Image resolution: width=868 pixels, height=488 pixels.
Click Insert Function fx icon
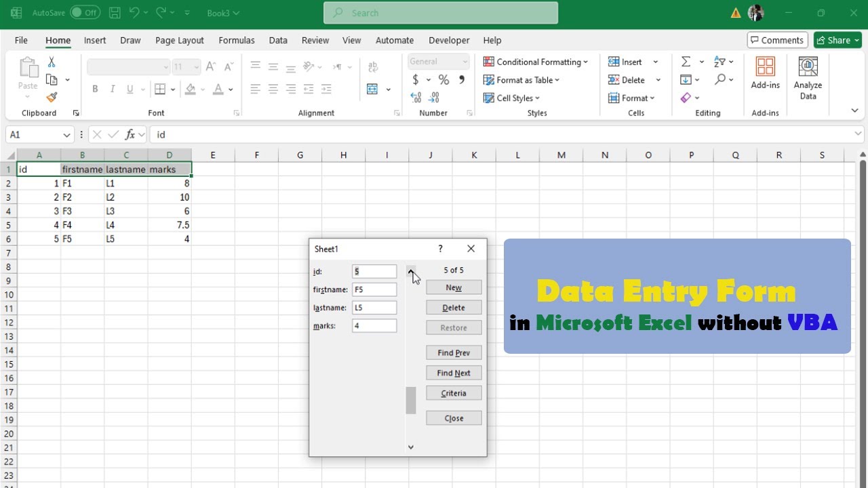pos(130,134)
